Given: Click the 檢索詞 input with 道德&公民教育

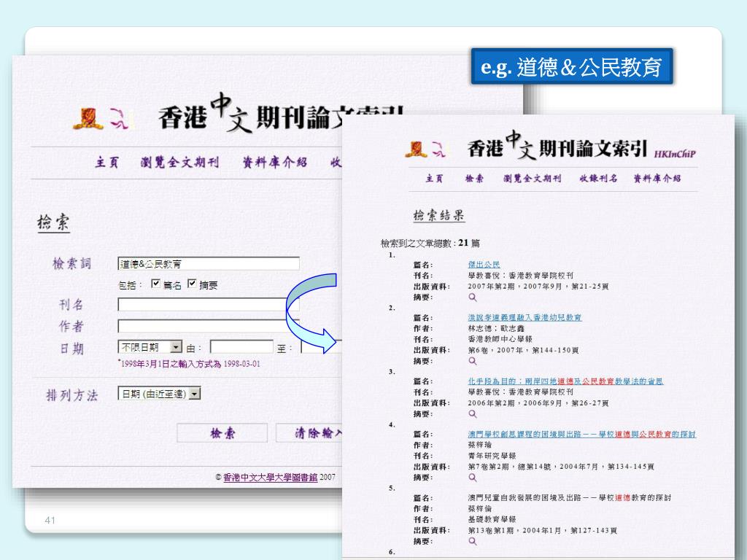Looking at the screenshot, I should click(209, 264).
